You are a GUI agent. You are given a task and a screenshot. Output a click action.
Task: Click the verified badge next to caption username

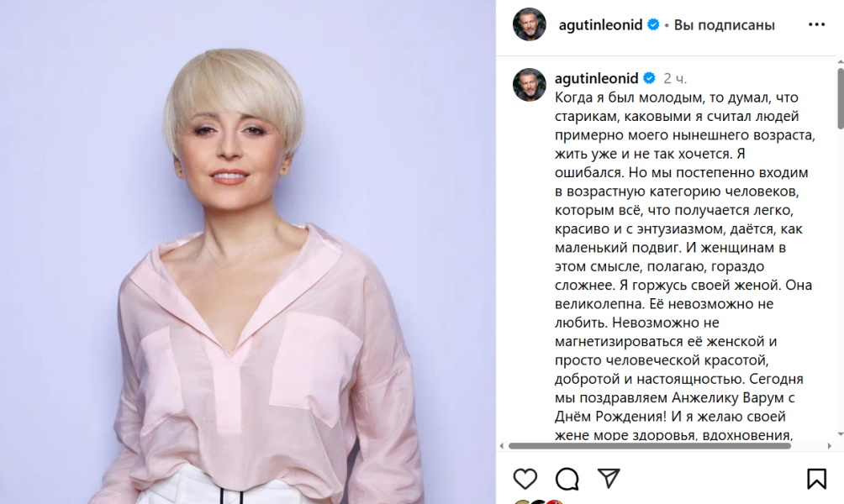pos(649,78)
